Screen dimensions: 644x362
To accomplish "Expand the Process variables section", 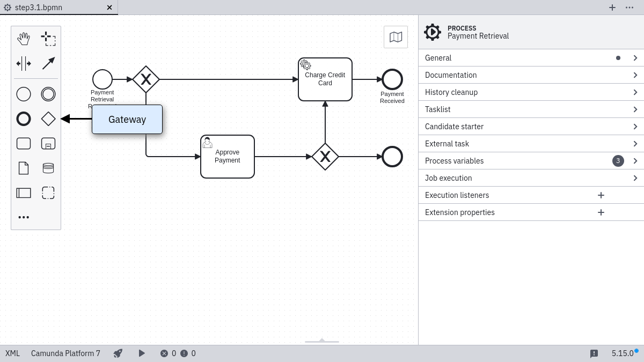I will [531, 161].
